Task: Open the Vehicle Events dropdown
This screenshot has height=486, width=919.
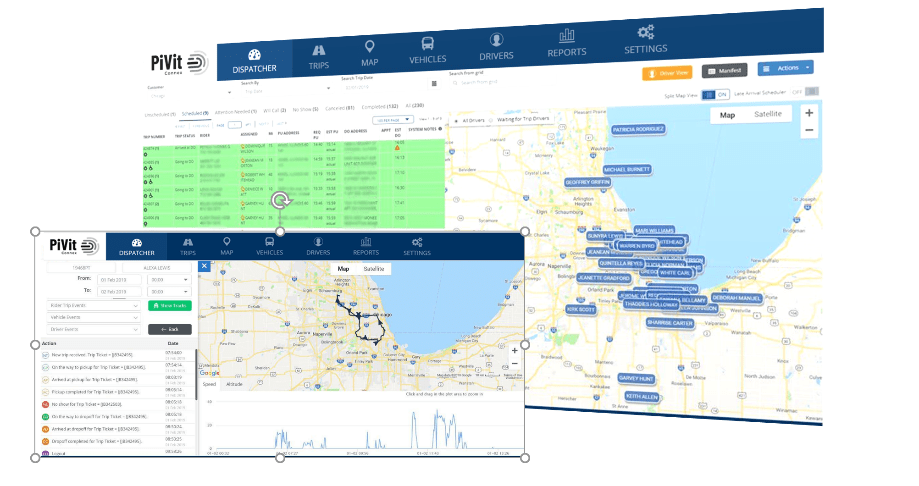Action: coord(90,317)
